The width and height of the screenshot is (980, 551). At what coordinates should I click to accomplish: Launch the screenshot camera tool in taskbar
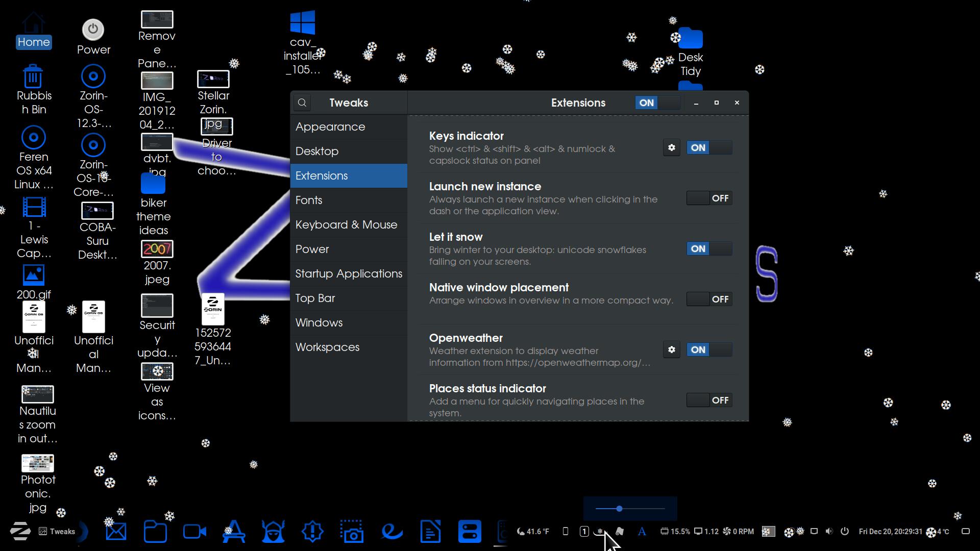click(352, 532)
